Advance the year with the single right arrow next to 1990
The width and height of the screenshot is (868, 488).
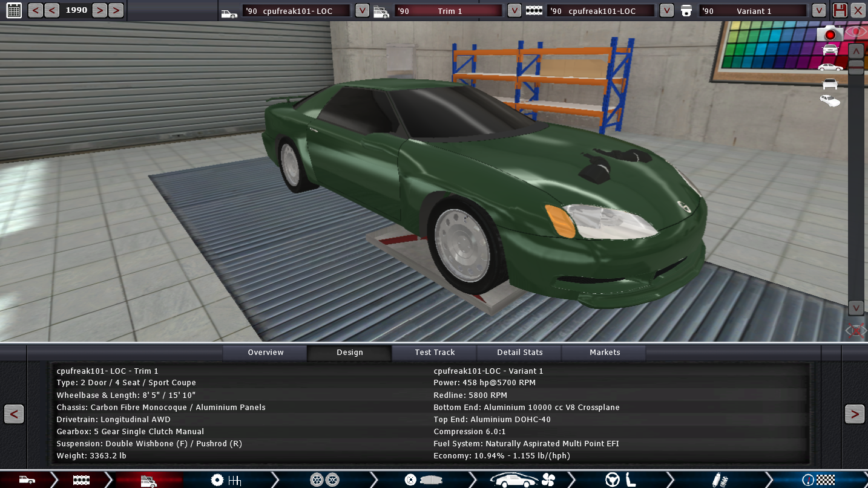pyautogui.click(x=100, y=10)
